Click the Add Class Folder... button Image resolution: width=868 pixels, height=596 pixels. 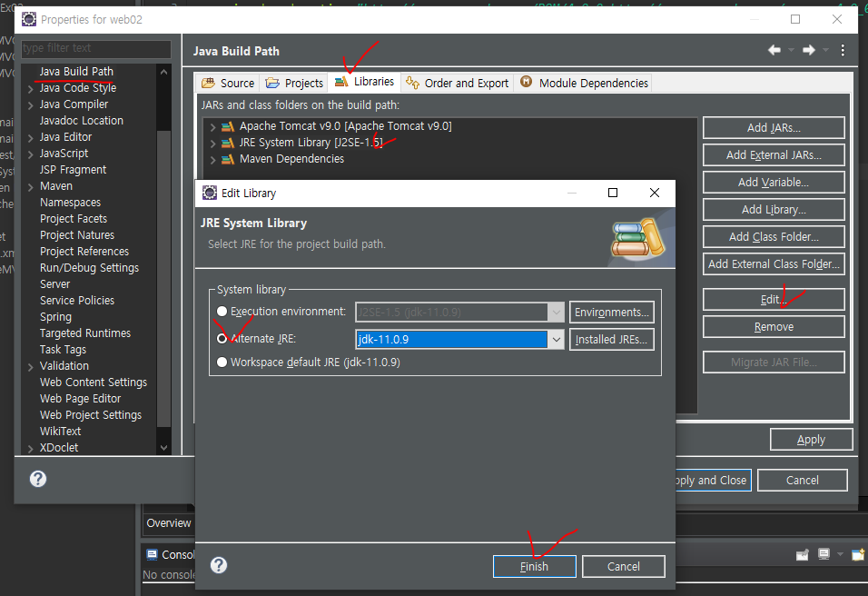[774, 236]
